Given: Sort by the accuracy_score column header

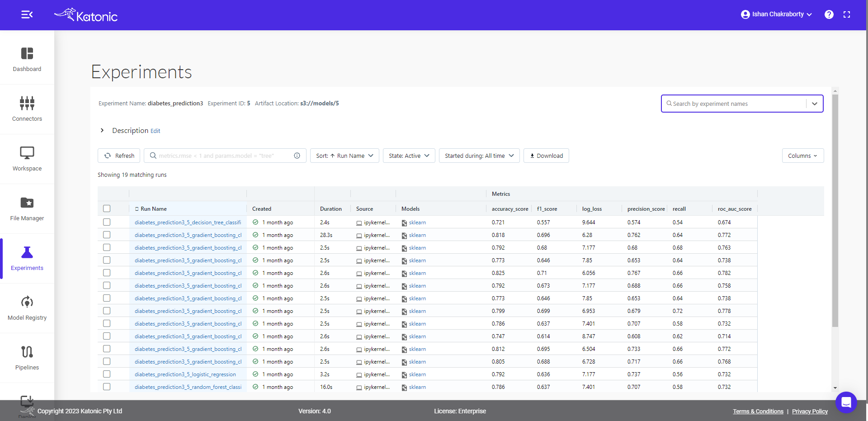Looking at the screenshot, I should (x=510, y=209).
